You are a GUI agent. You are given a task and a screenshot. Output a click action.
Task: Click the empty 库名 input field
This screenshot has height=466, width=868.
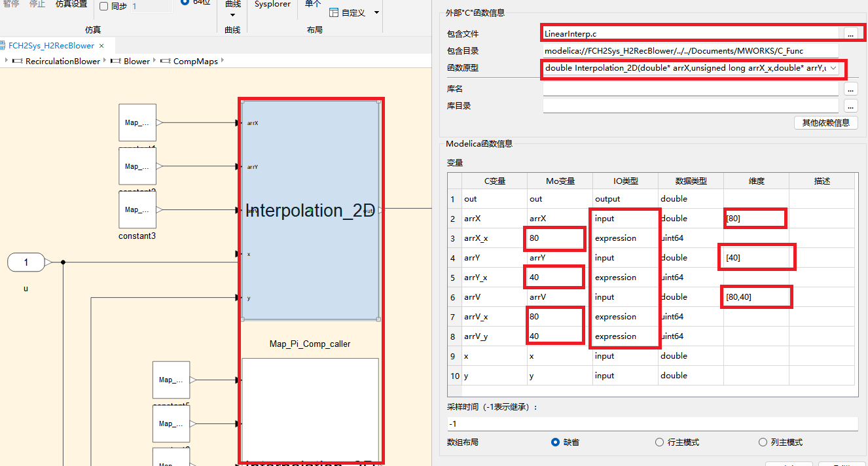690,88
